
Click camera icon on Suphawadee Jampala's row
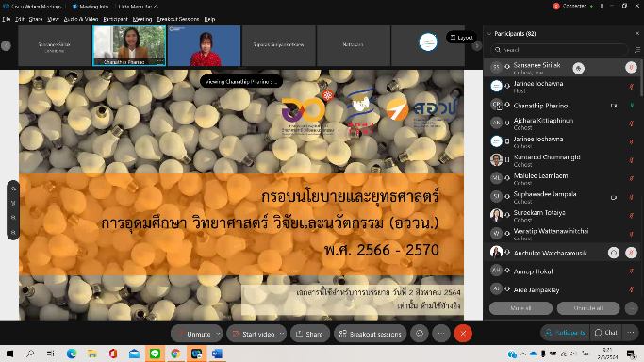coord(614,197)
